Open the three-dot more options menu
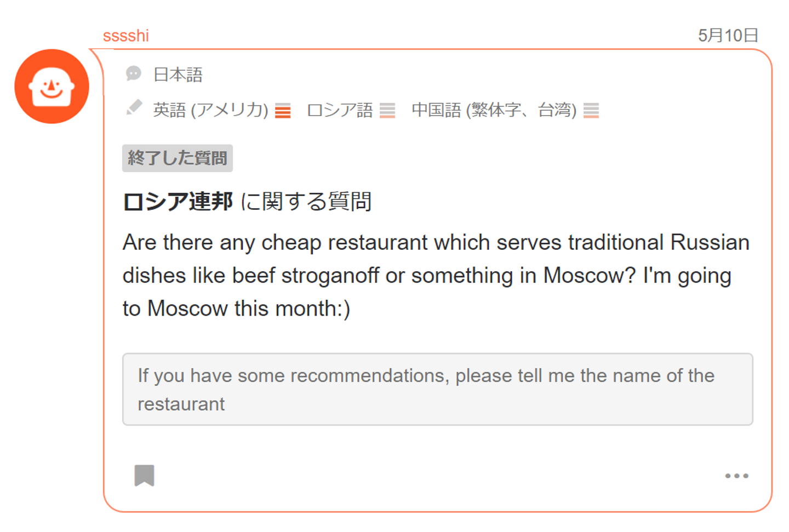Screen dimensions: 789x532 736,476
